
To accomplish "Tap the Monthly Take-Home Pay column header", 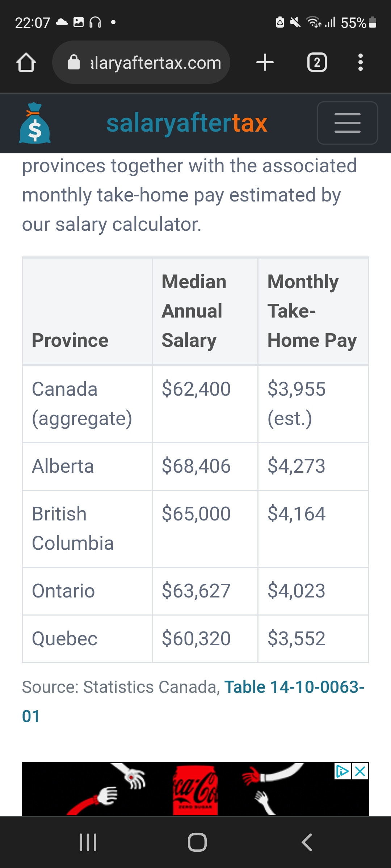I will [311, 311].
